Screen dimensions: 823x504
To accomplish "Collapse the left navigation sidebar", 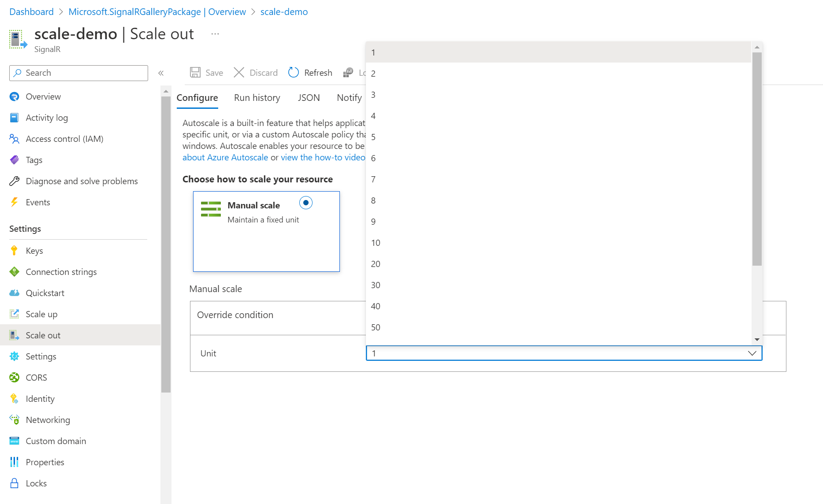I will point(161,73).
